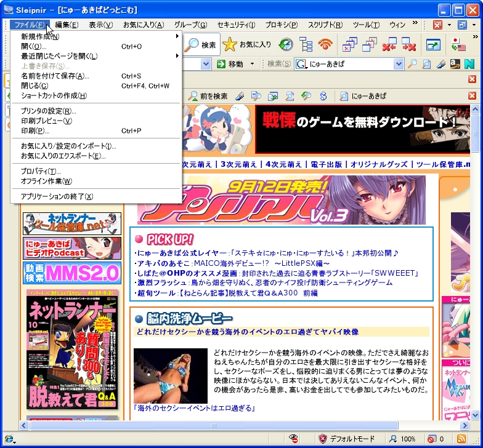This screenshot has width=483, height=448.
Task: Open the search engine G selector dropdown
Action: click(x=302, y=64)
